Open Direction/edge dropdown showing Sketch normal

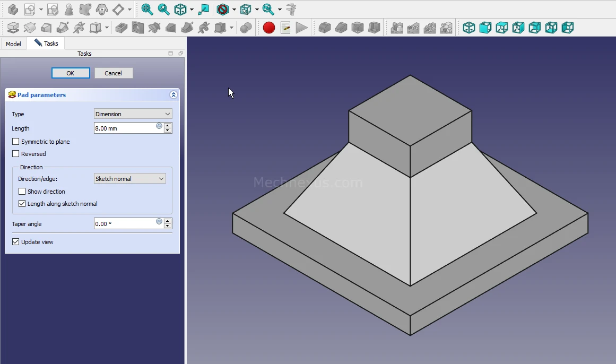click(129, 179)
